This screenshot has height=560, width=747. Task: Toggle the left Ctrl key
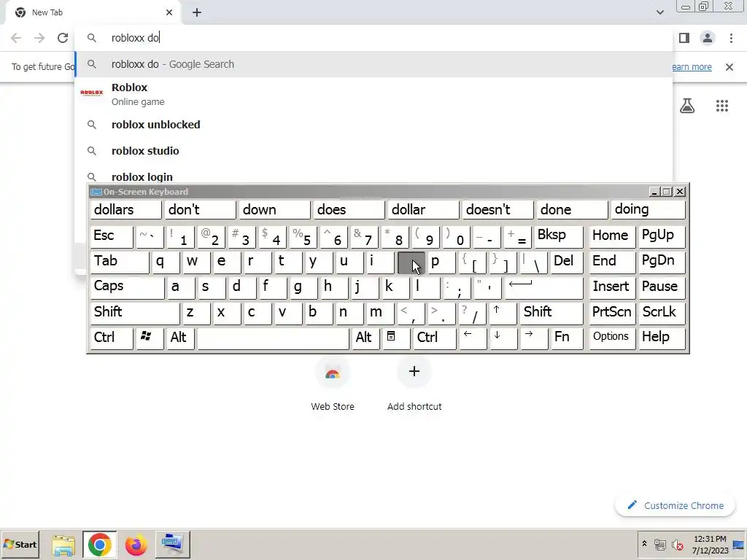point(112,338)
